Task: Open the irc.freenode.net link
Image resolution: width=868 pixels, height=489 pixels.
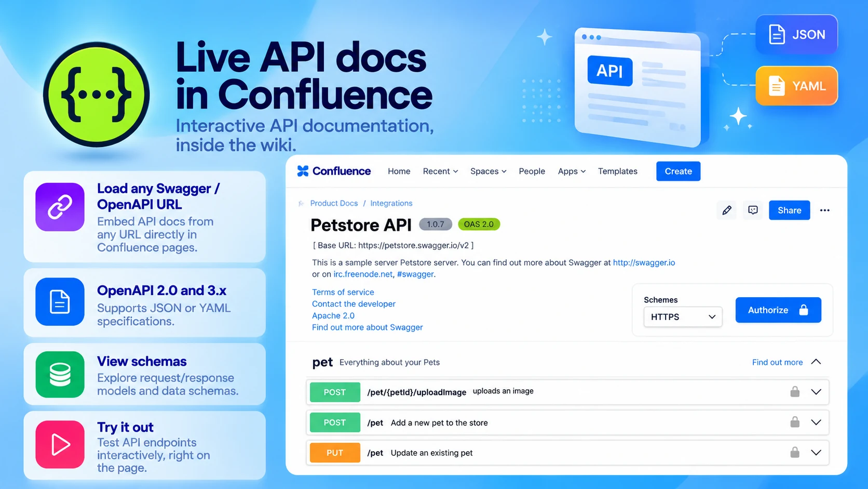Action: click(x=363, y=274)
